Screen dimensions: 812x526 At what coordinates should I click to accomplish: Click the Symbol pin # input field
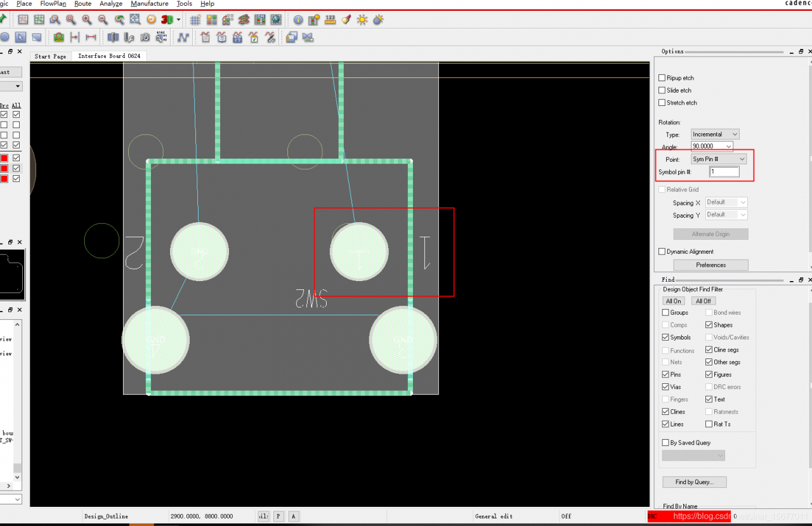pos(724,172)
